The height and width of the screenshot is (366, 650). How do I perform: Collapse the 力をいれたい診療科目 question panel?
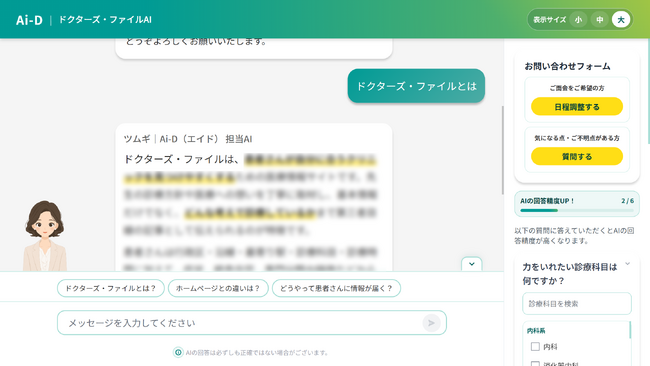click(628, 264)
